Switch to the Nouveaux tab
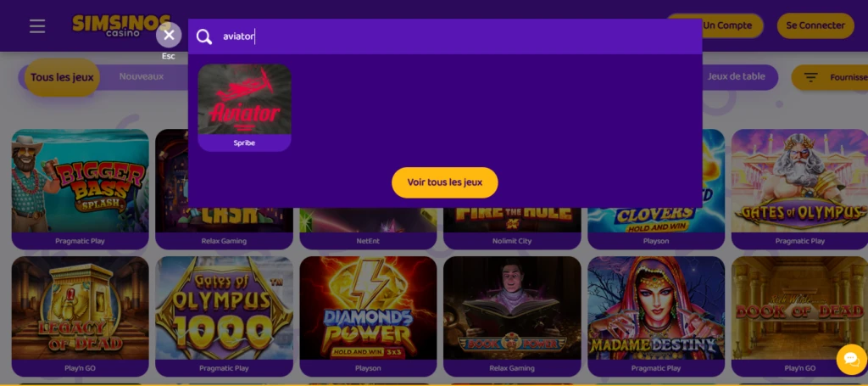Screen dimensions: 868x386 pos(142,76)
